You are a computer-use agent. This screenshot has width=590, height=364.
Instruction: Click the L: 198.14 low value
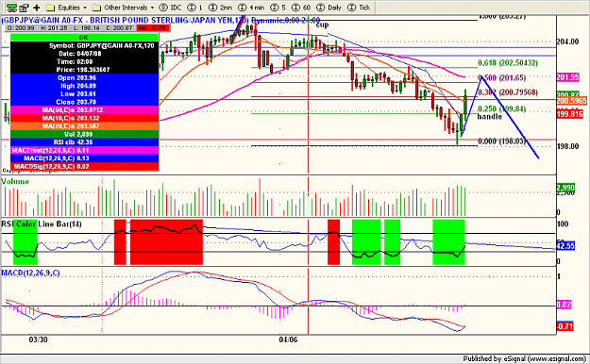pyautogui.click(x=87, y=28)
